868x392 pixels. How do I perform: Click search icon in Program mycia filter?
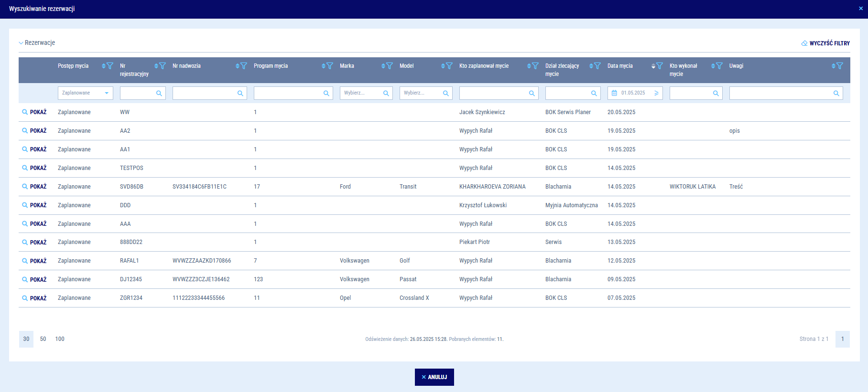tap(326, 94)
